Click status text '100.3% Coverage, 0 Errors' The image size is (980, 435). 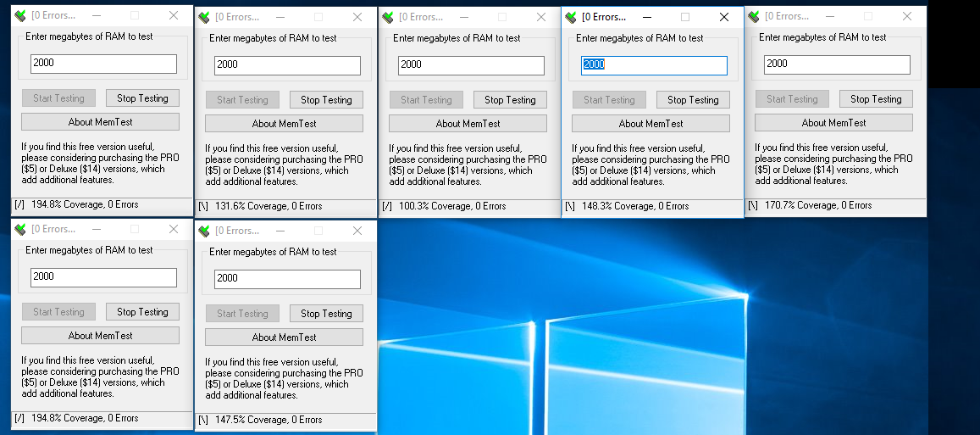[x=452, y=206]
